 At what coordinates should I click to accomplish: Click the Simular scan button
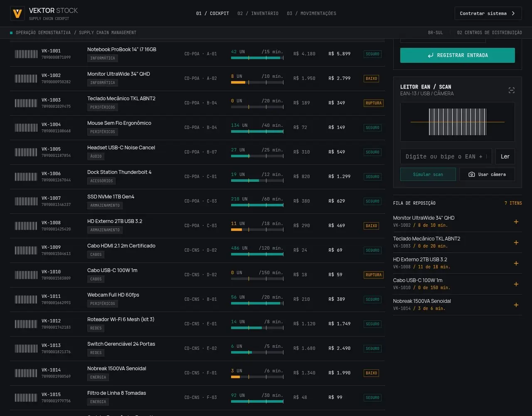[x=428, y=174]
